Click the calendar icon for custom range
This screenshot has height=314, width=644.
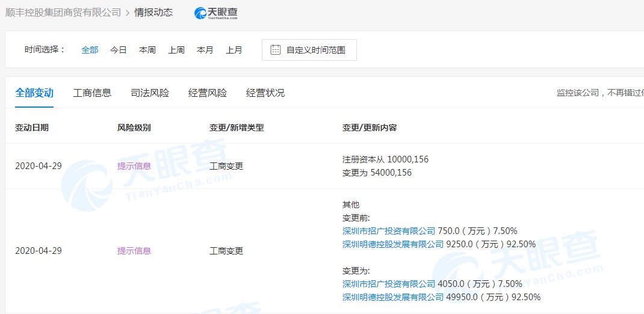pos(275,50)
